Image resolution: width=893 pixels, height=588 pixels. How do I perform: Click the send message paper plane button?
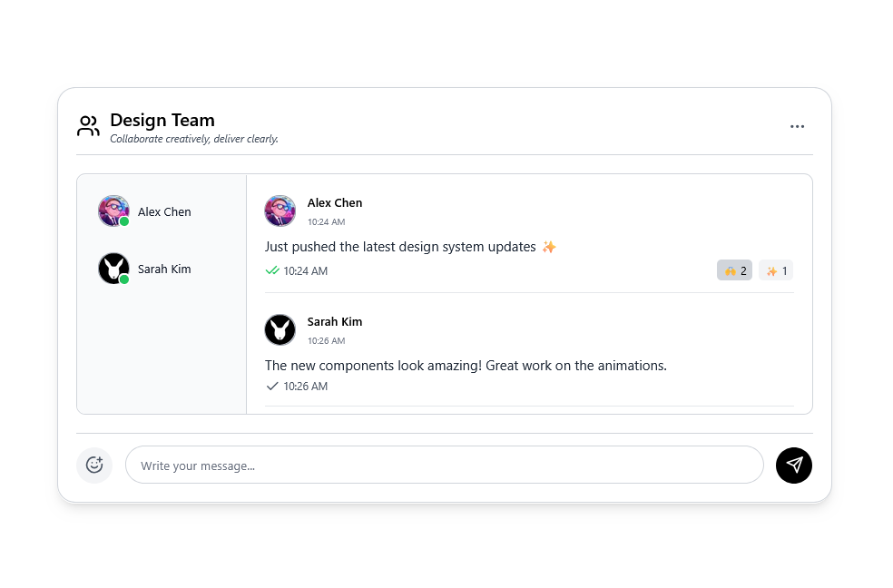pyautogui.click(x=793, y=465)
